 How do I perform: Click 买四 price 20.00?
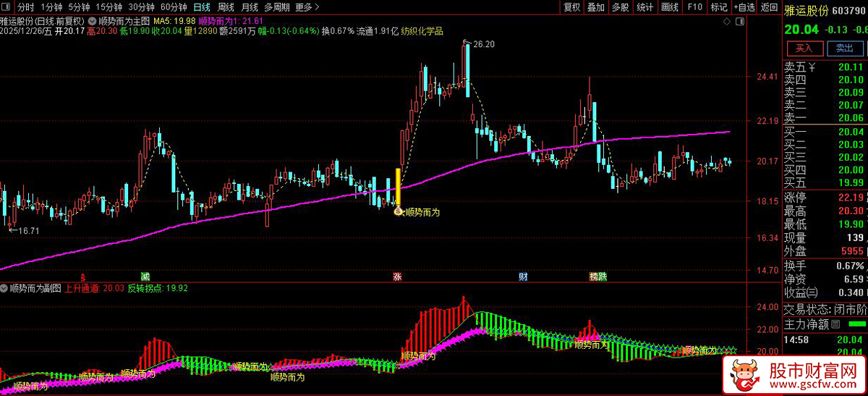coord(851,169)
